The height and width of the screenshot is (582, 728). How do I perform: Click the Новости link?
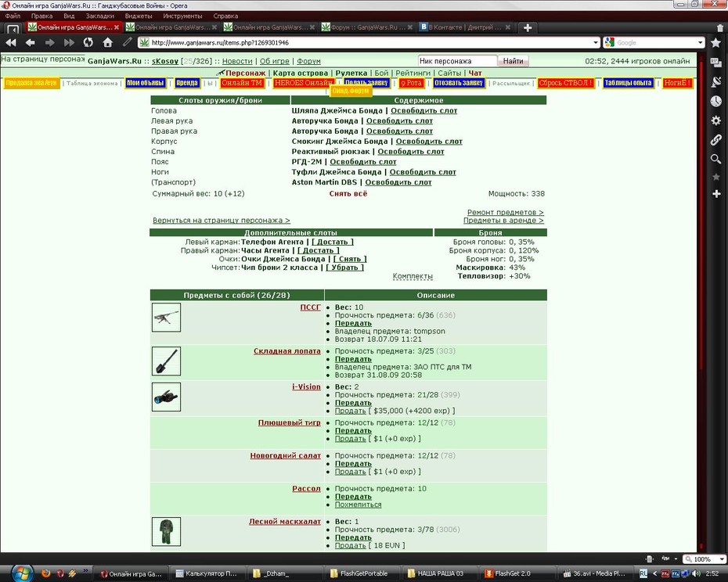click(237, 61)
